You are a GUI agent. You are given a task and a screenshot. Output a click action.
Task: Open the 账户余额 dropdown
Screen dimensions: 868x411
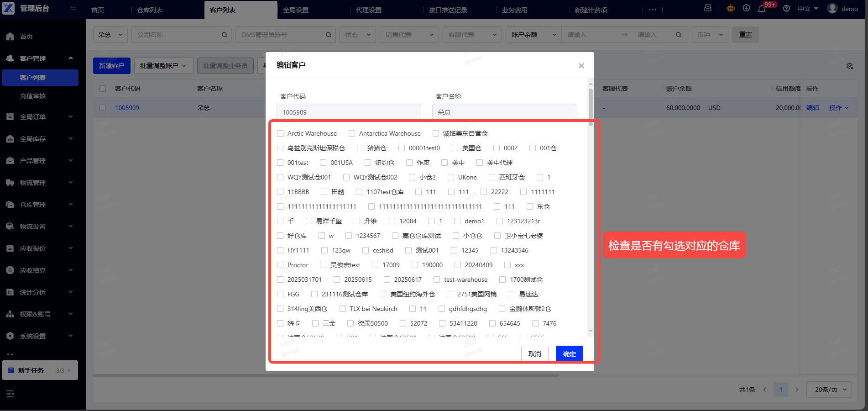(534, 35)
